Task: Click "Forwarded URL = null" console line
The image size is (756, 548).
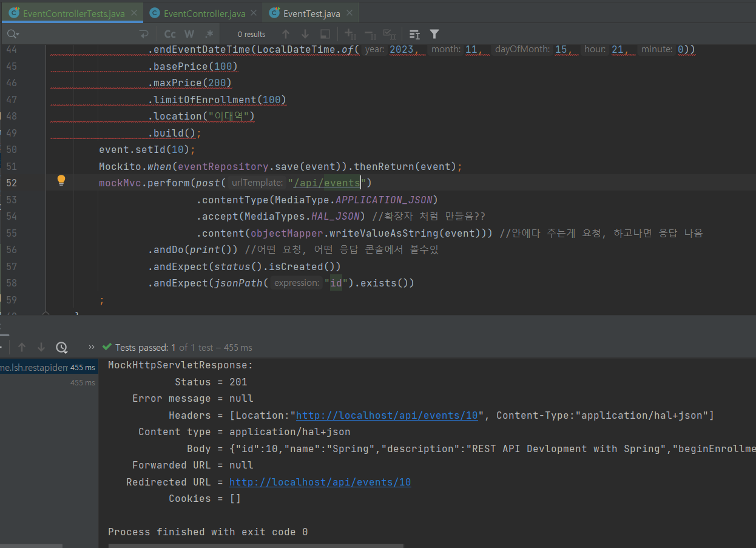Action: (193, 465)
